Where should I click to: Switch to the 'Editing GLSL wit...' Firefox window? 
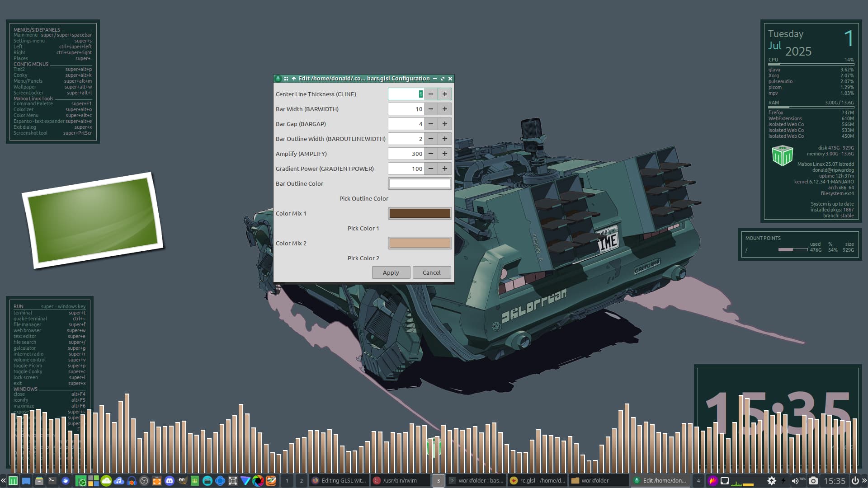339,481
